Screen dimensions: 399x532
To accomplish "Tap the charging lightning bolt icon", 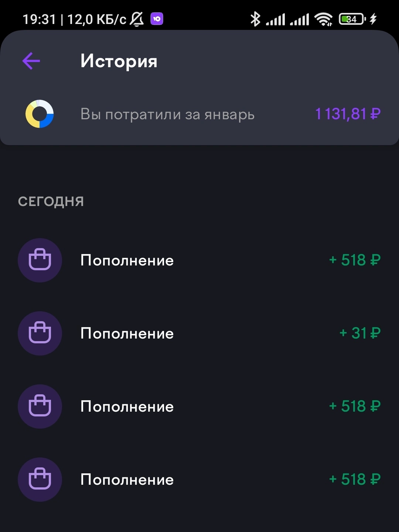I will click(373, 19).
